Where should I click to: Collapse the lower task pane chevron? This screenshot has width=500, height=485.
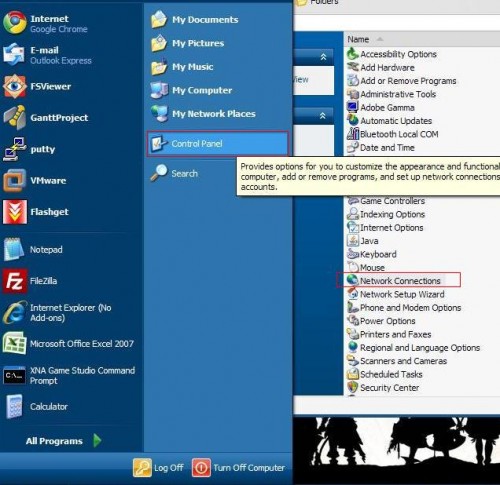322,116
